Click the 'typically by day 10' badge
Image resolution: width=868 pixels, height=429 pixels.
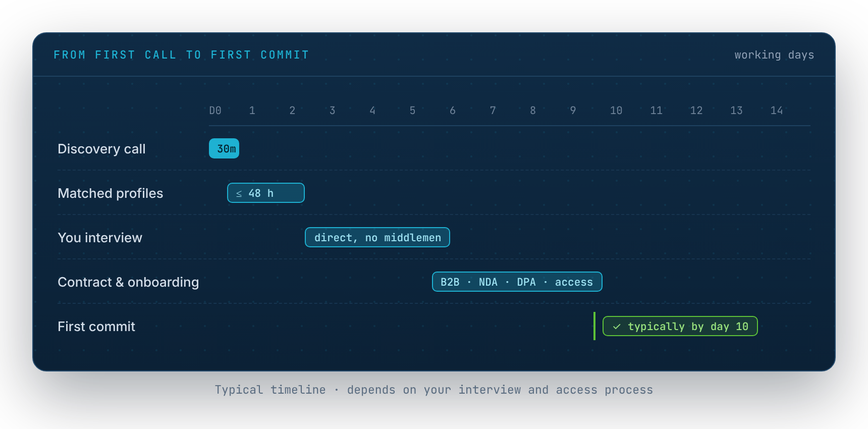[x=680, y=326]
